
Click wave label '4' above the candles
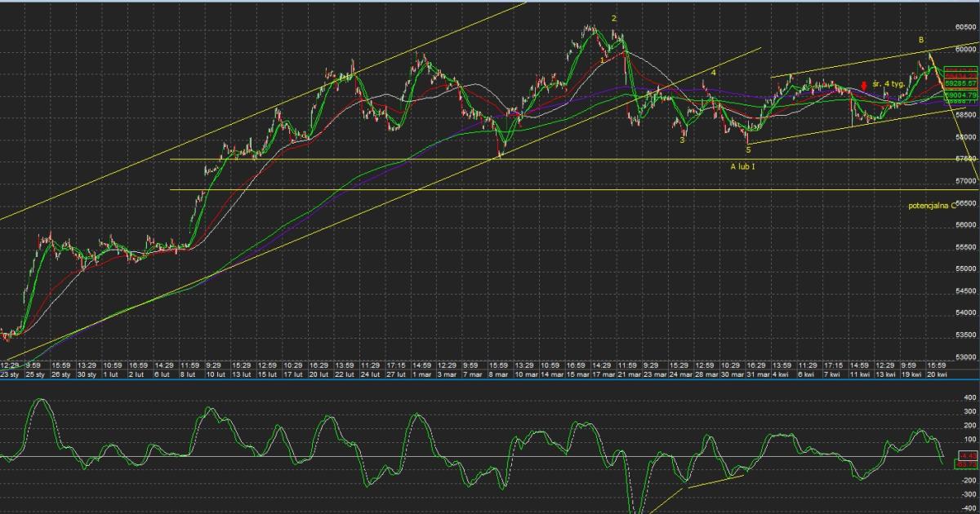pos(714,73)
